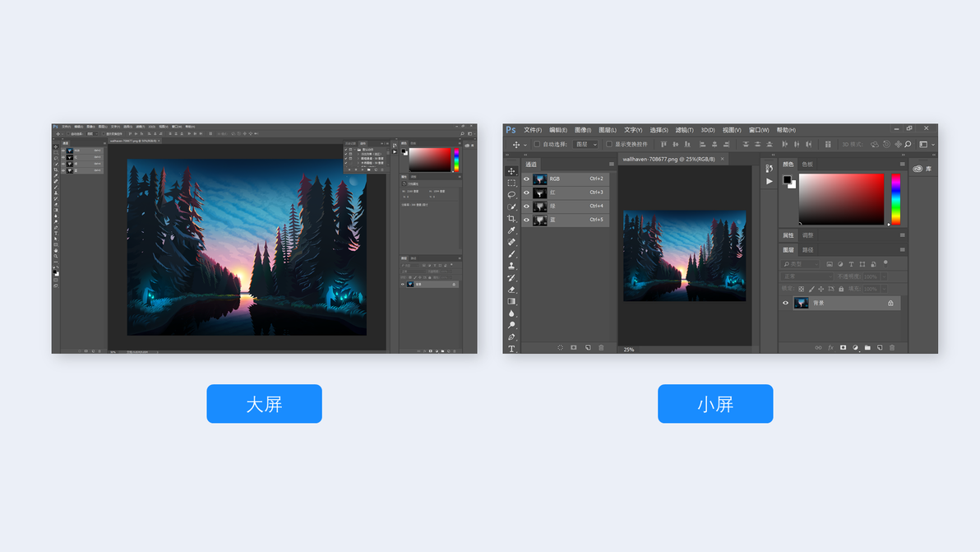Select Type tool in small-screen window

pyautogui.click(x=512, y=349)
